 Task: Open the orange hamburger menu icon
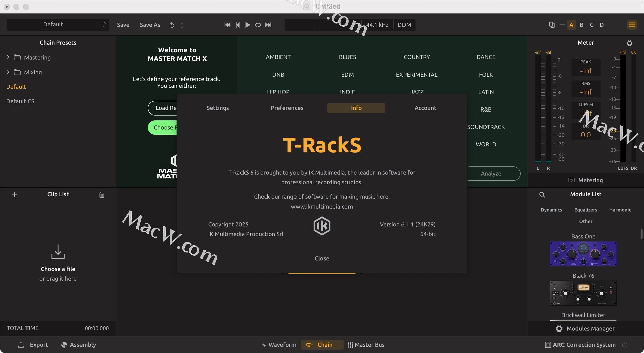click(632, 25)
